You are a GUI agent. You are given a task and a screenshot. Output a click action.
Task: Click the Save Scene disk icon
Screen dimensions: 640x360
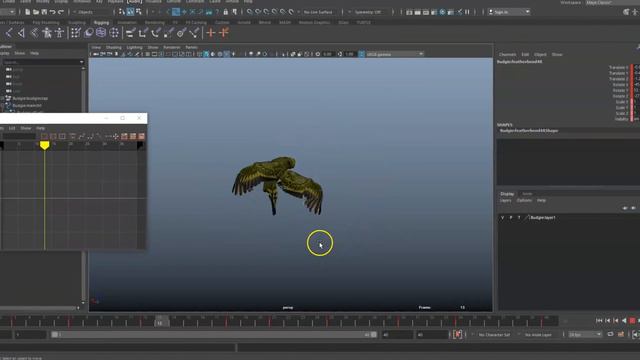coord(44,12)
